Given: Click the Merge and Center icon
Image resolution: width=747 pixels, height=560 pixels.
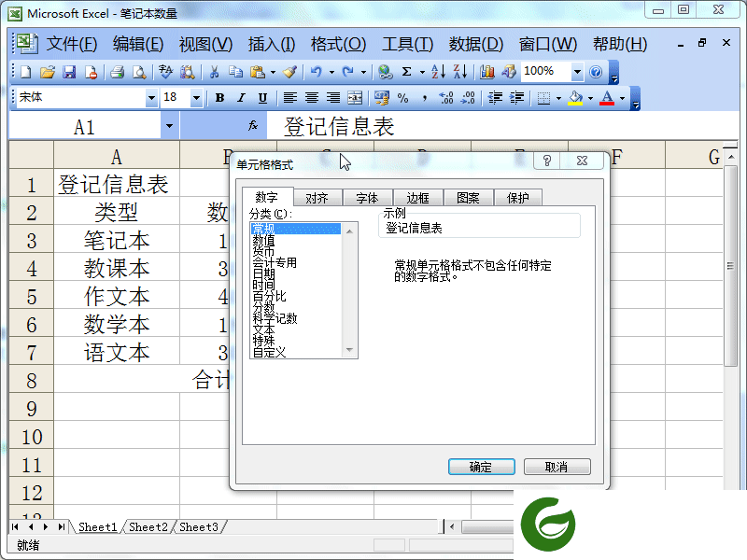Looking at the screenshot, I should [x=355, y=98].
